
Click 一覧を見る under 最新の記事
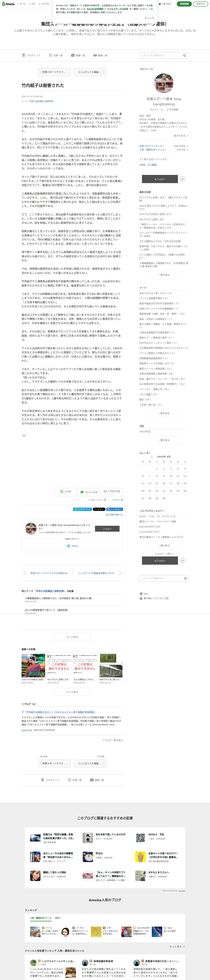pos(164,275)
